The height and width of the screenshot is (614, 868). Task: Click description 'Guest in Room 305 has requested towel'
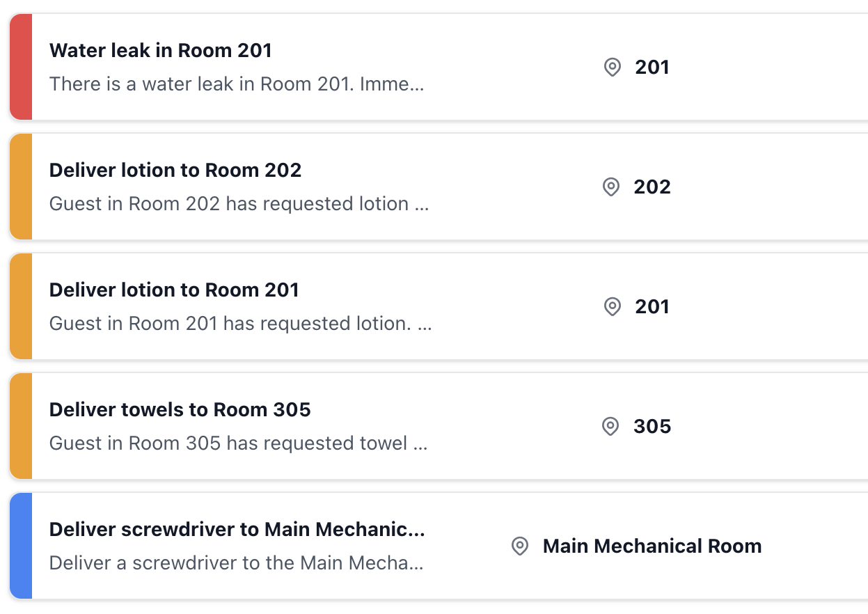239,443
